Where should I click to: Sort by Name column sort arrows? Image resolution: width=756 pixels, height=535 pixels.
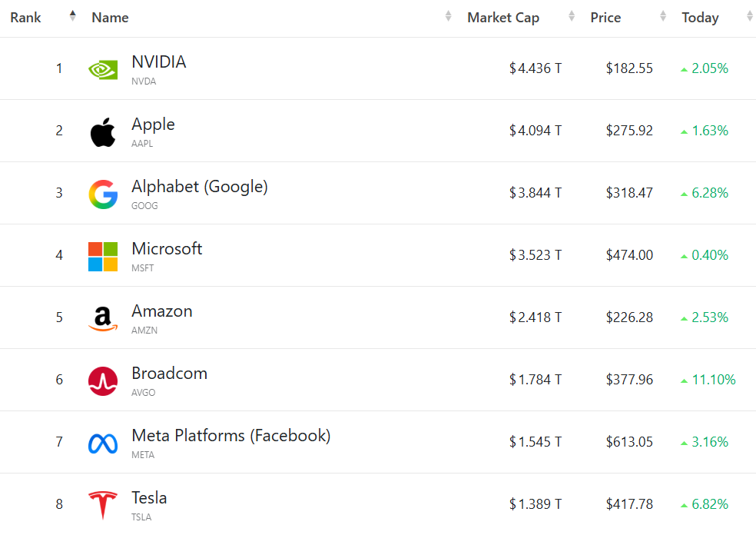pos(448,16)
